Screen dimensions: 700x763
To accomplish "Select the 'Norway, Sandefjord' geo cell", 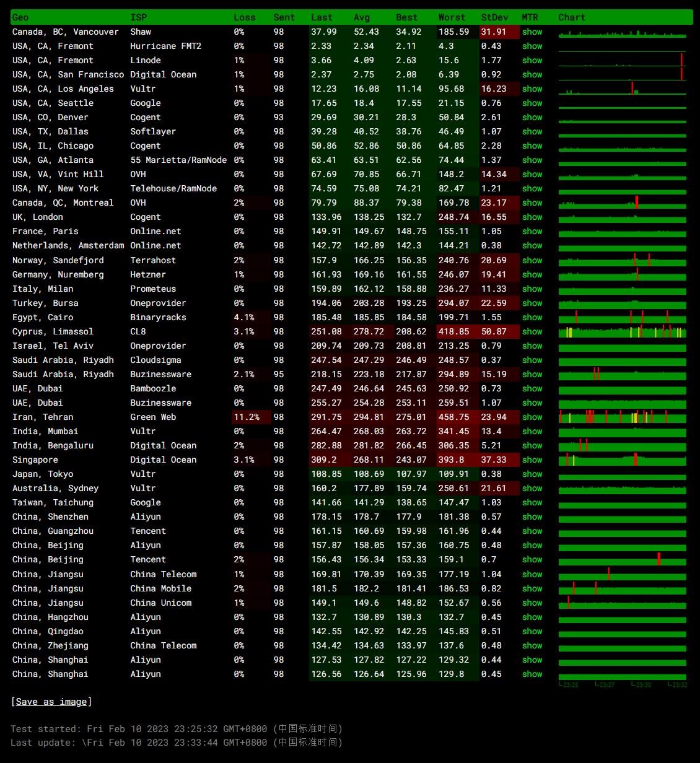I will [x=58, y=260].
